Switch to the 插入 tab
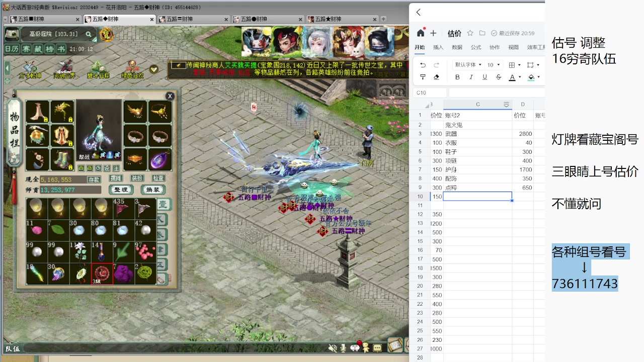The image size is (644, 362). [438, 47]
